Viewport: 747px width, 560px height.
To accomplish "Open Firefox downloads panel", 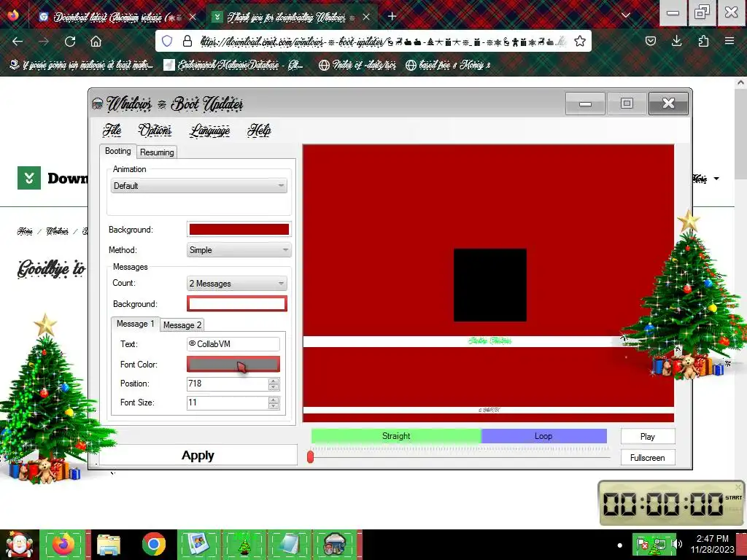I will tap(676, 41).
